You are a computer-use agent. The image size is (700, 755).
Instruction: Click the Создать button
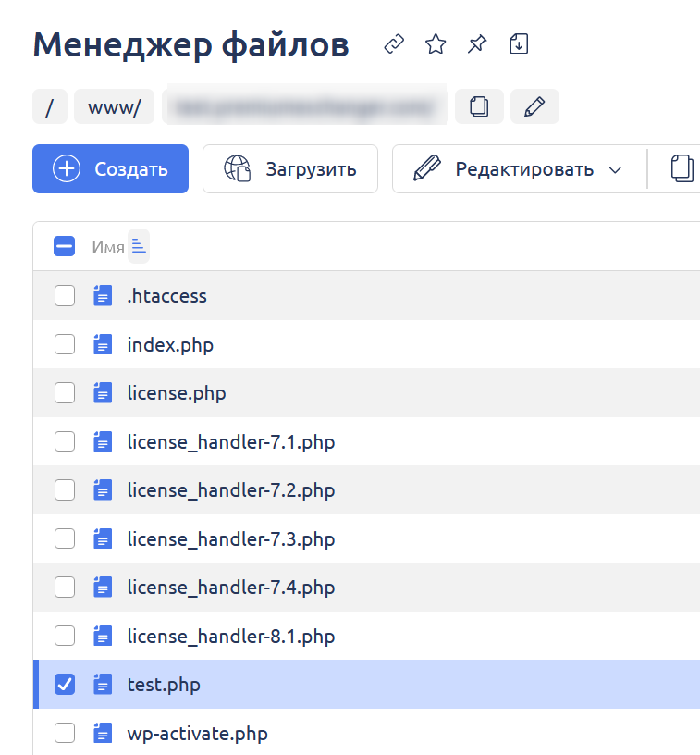click(x=110, y=169)
